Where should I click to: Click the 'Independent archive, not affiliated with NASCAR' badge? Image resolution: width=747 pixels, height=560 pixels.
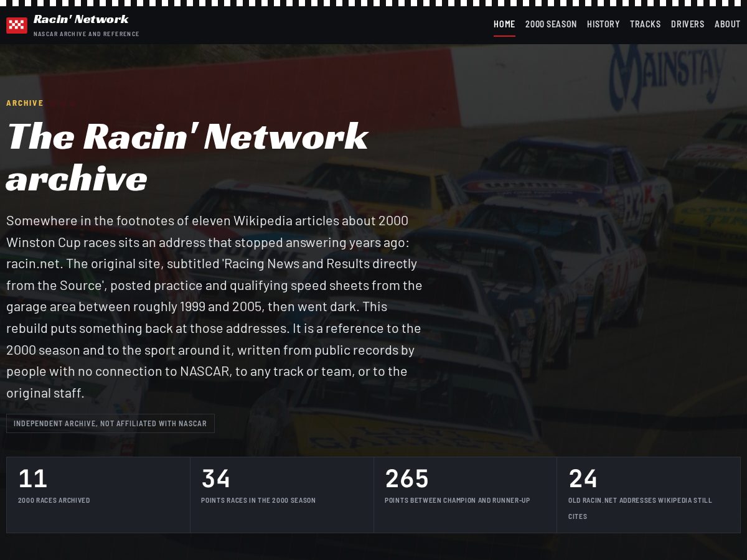tap(110, 423)
